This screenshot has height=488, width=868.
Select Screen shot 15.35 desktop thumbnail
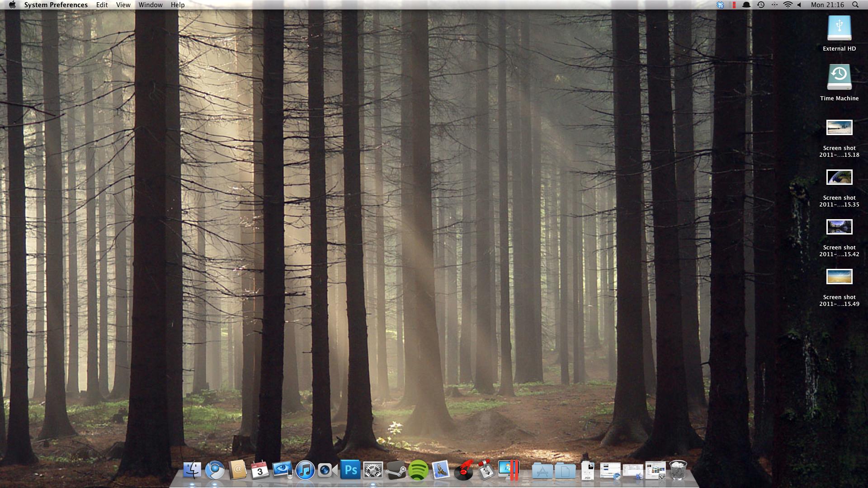point(839,178)
